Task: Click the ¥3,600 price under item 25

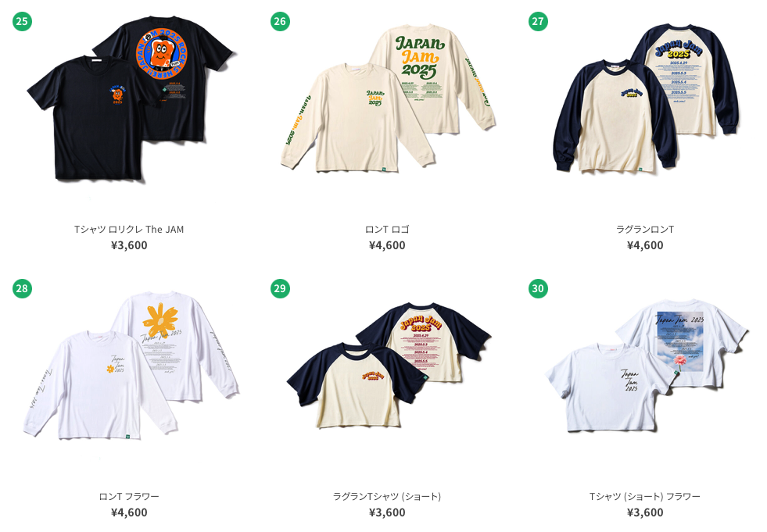Action: (x=129, y=245)
